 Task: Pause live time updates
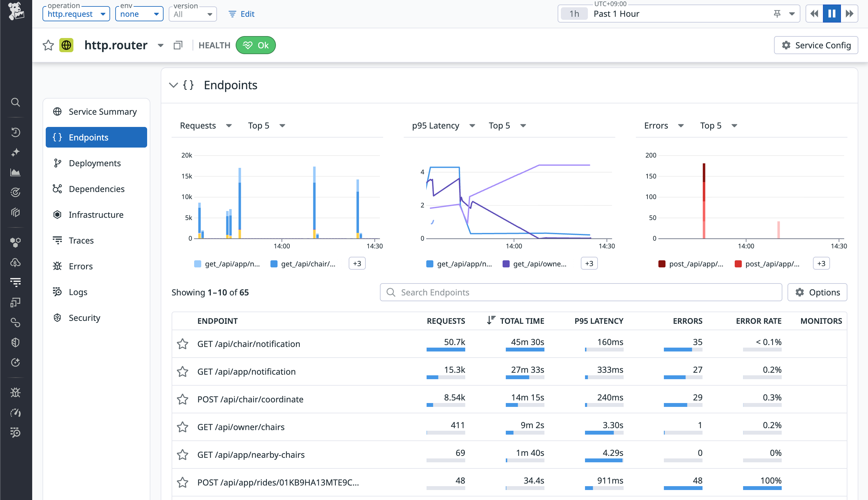(x=832, y=14)
